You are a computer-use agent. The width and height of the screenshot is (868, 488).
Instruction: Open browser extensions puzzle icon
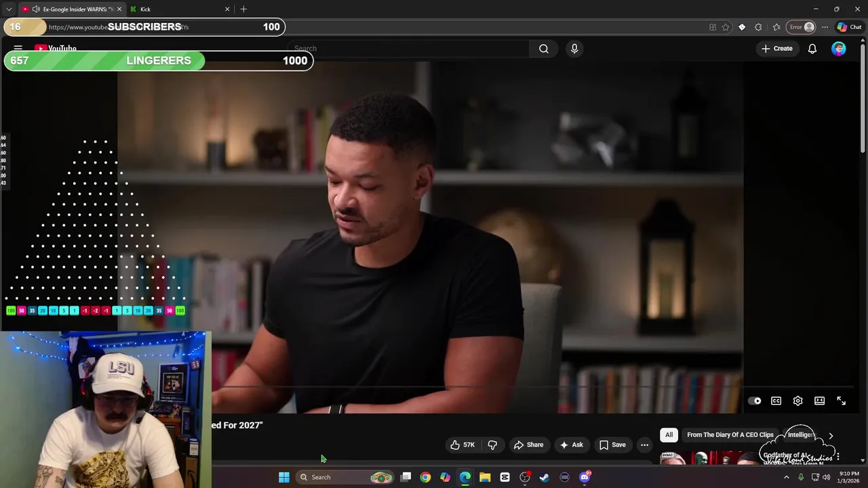[758, 27]
